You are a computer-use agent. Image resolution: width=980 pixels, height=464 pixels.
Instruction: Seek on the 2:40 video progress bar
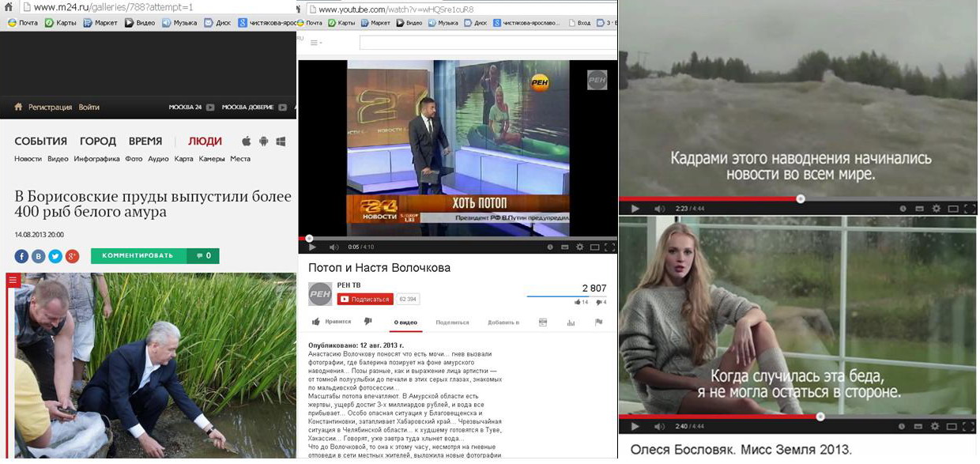pyautogui.click(x=798, y=416)
